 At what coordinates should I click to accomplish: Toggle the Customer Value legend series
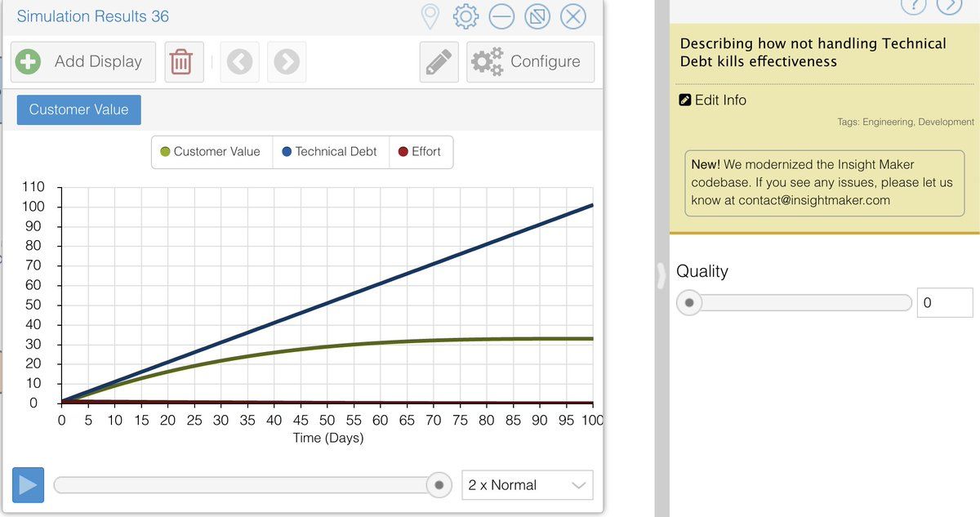point(211,152)
